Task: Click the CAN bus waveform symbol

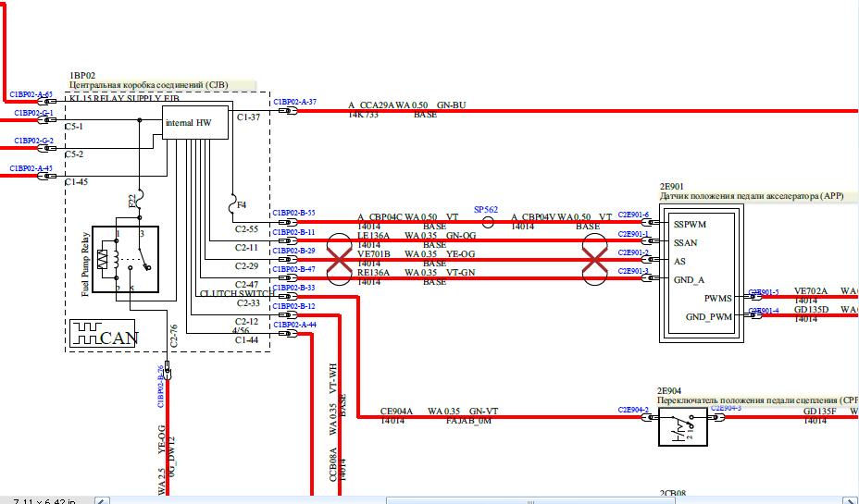Action: click(x=103, y=333)
